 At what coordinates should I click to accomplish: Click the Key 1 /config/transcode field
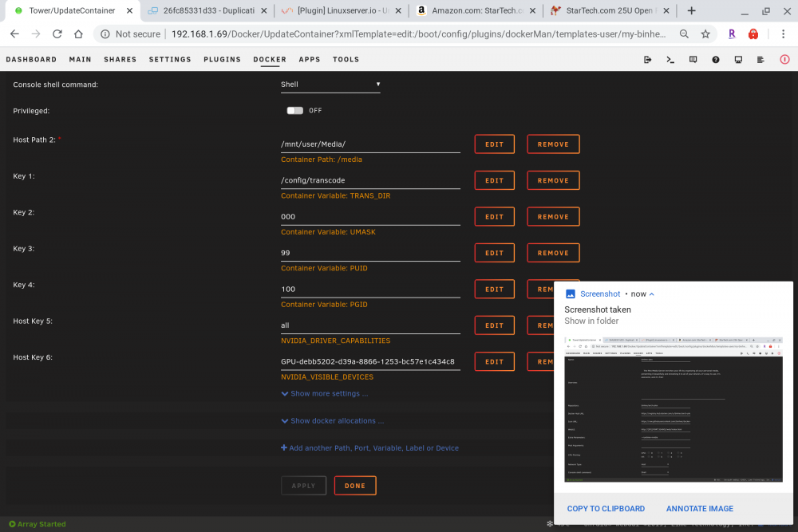pyautogui.click(x=370, y=180)
